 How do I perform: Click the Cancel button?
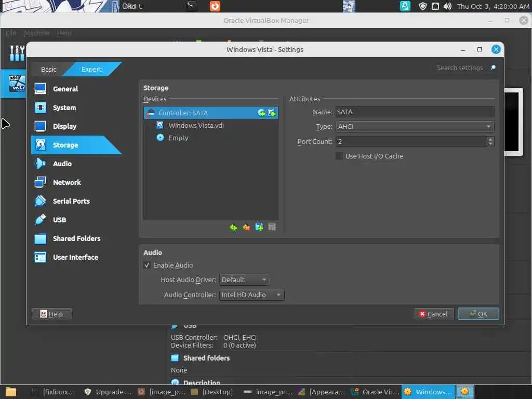point(433,314)
